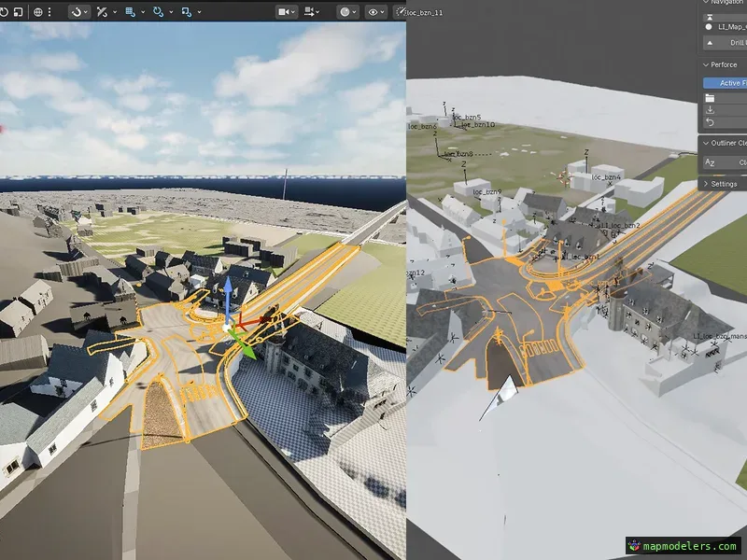Screen dimensions: 747x560
Task: Click the camera view icon in viewport header
Action: click(284, 12)
